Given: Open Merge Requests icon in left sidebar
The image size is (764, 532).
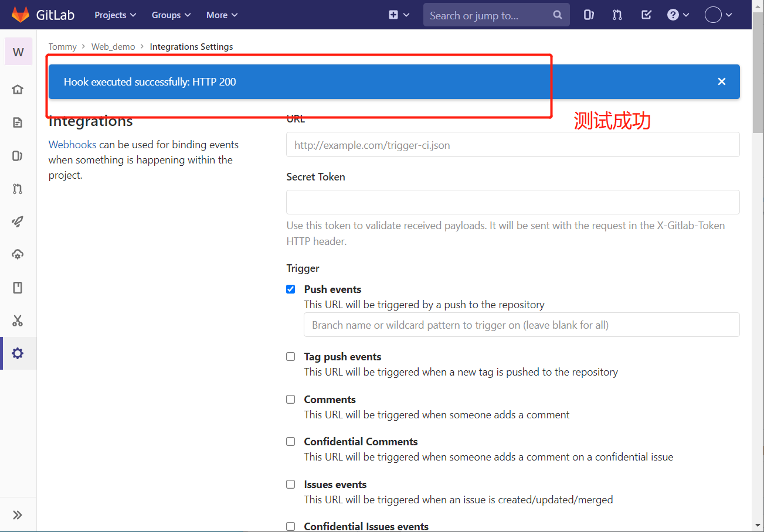Looking at the screenshot, I should pyautogui.click(x=18, y=189).
